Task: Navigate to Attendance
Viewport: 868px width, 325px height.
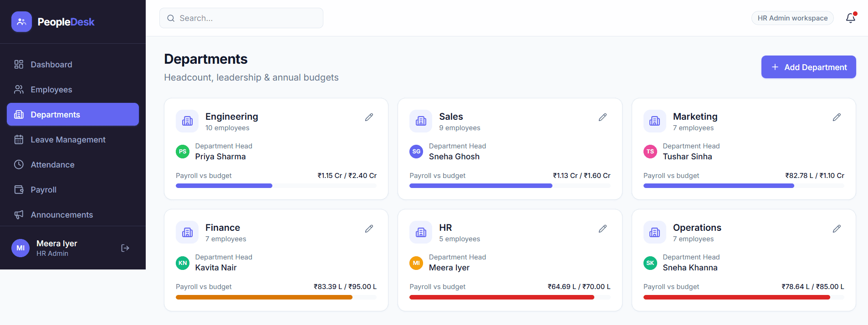Action: pos(73,165)
